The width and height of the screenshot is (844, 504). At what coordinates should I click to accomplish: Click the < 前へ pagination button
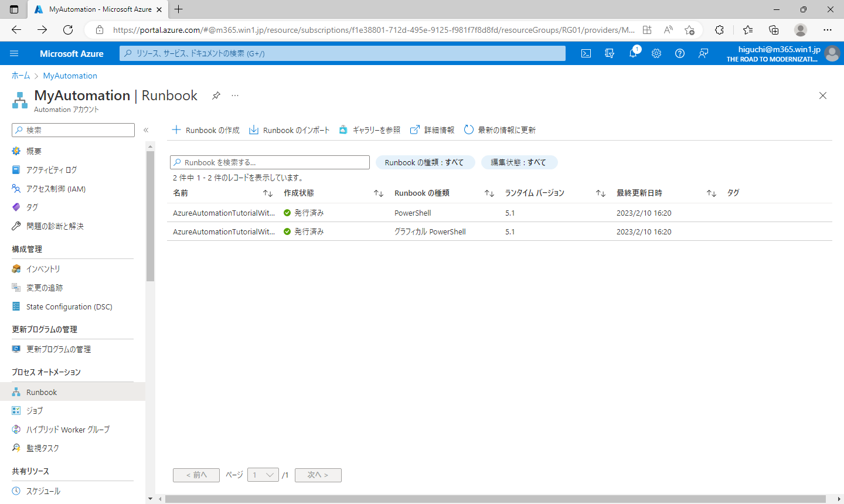coord(196,475)
